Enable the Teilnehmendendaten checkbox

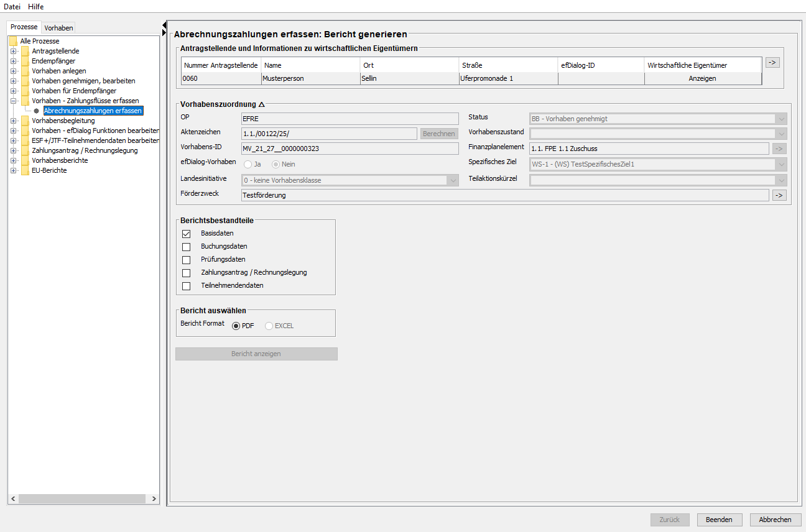[x=186, y=286]
